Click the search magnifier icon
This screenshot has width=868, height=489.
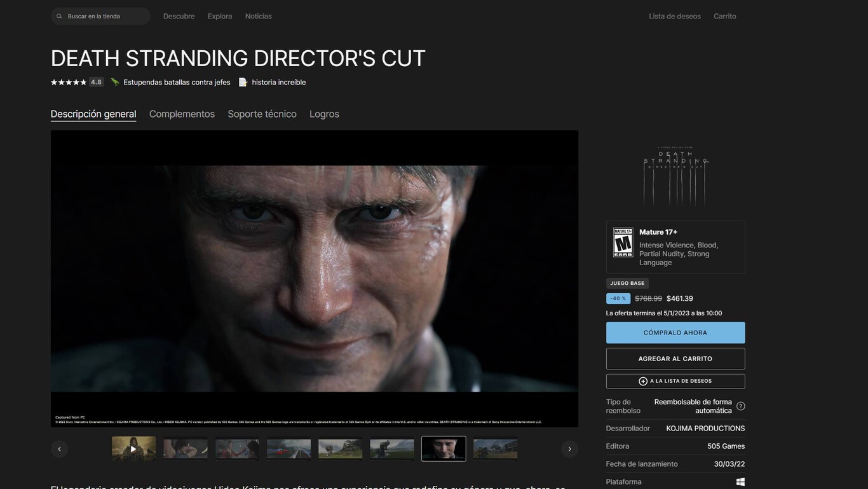[x=59, y=17]
